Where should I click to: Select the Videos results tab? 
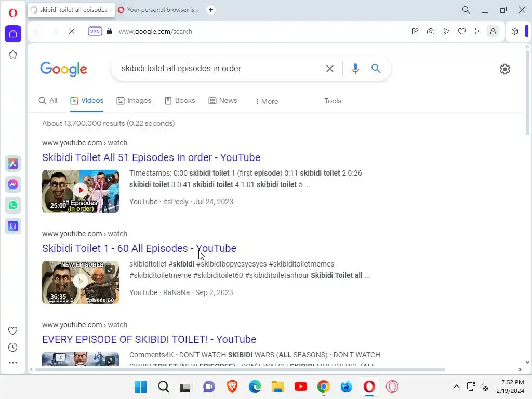tap(87, 100)
